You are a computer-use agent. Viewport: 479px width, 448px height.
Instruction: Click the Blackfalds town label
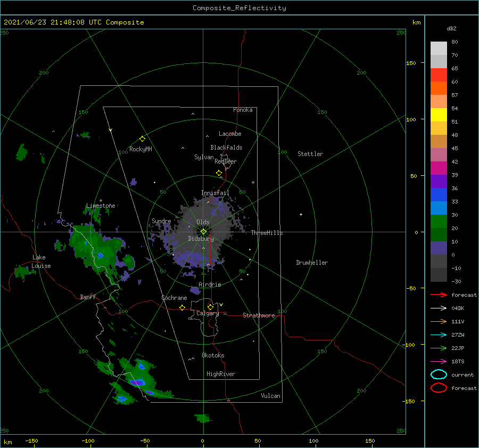[226, 148]
